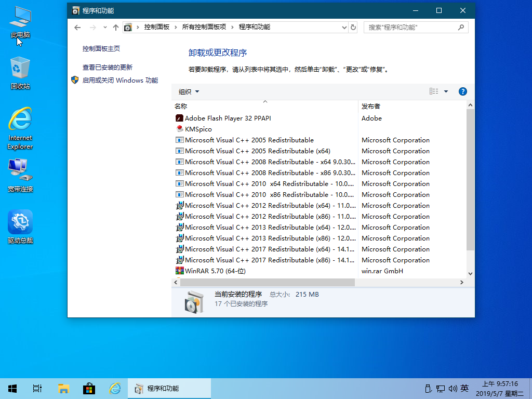
Task: Open the 查看已安装的更新 link
Action: click(107, 67)
